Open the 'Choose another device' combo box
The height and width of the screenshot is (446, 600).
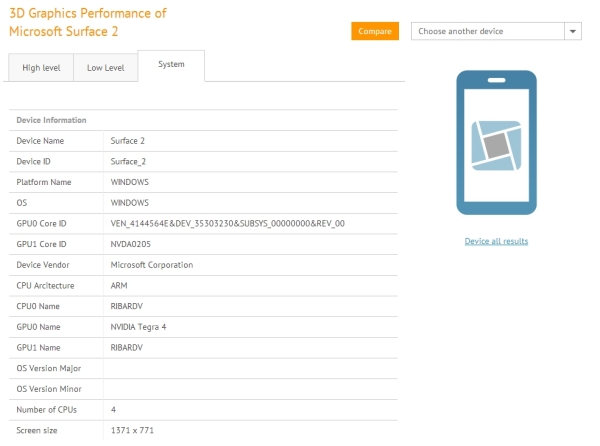[x=487, y=31]
